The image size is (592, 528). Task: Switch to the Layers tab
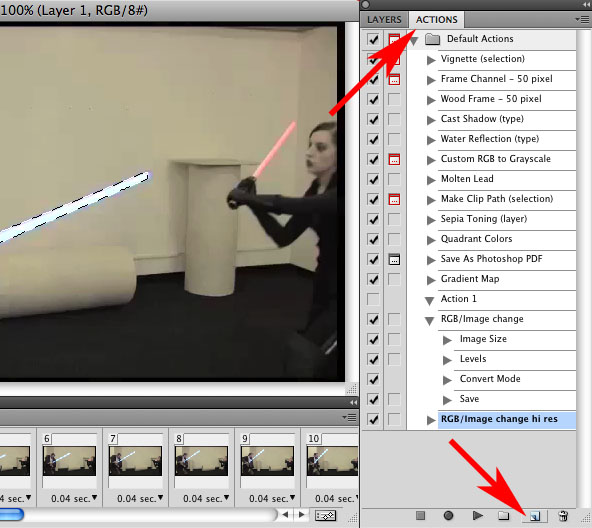(384, 19)
